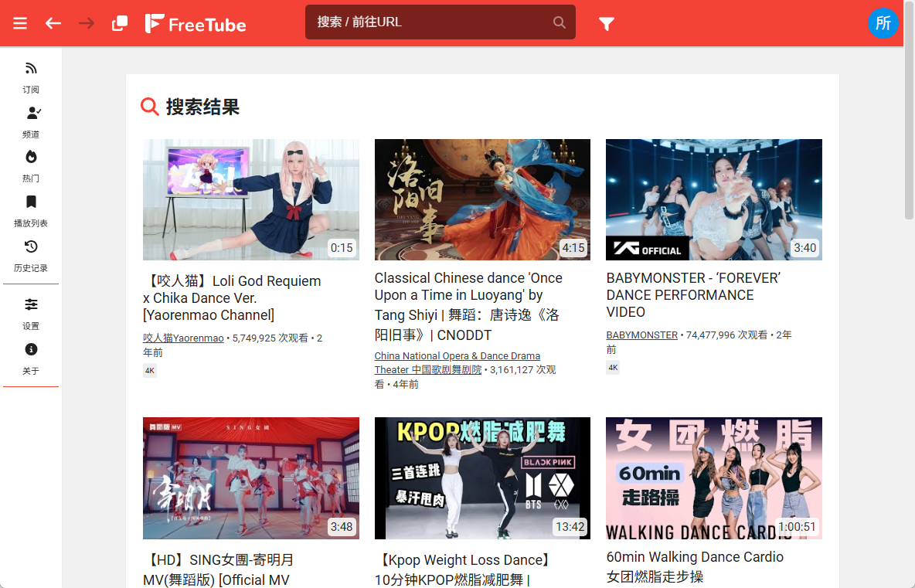Open title 60min Walking Dance Cardio
This screenshot has height=588, width=915.
point(695,566)
